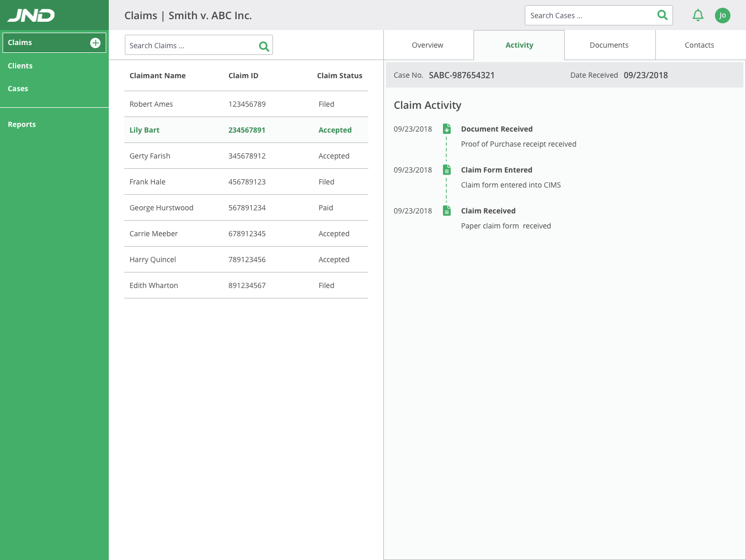746x560 pixels.
Task: Go to Clients in the sidebar
Action: 20,66
